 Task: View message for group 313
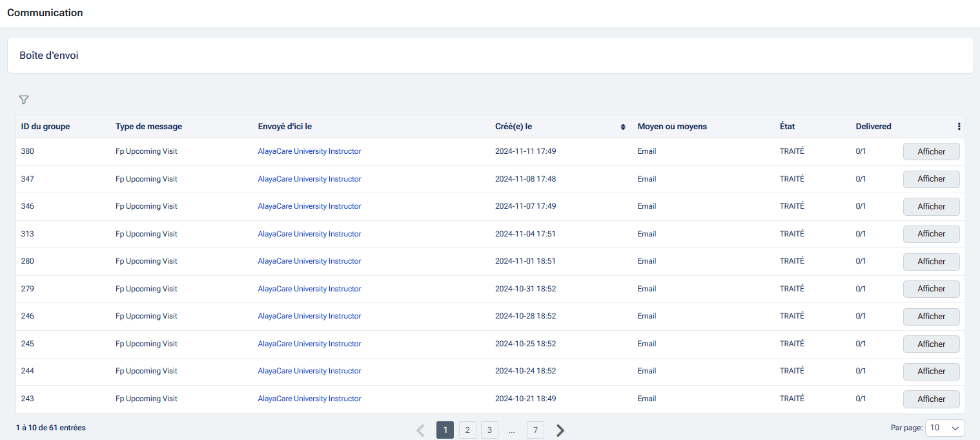[931, 234]
